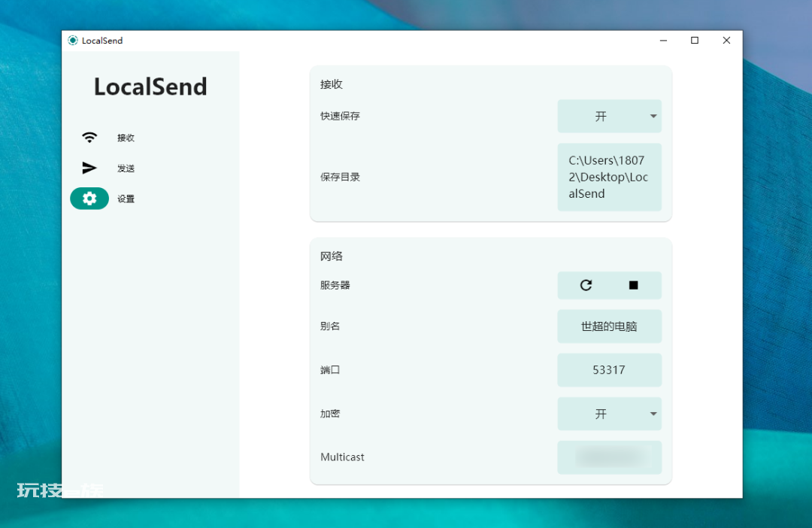Close the LocalSend window
Screen dimensions: 812x528
pyautogui.click(x=726, y=41)
